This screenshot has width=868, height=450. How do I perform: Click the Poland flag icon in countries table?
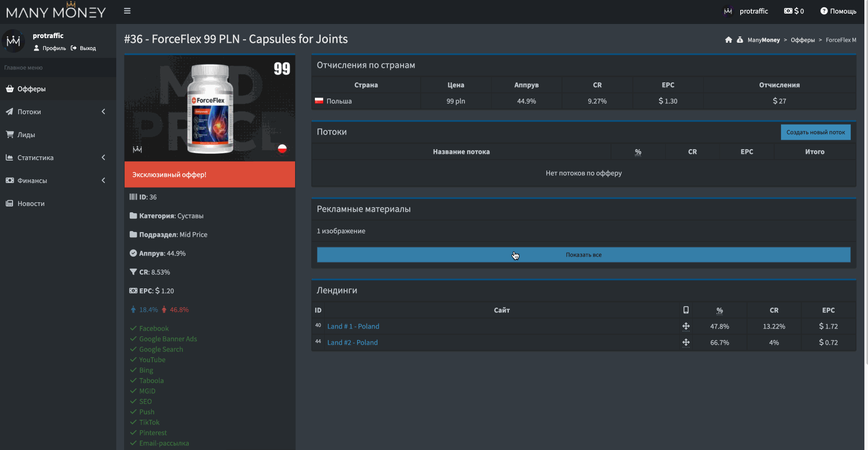click(x=319, y=101)
